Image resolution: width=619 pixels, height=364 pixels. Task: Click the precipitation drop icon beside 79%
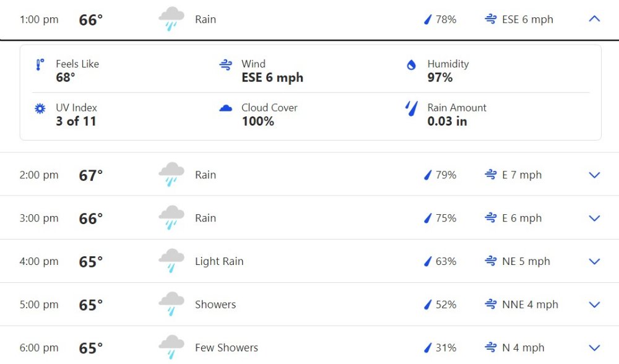coord(428,175)
